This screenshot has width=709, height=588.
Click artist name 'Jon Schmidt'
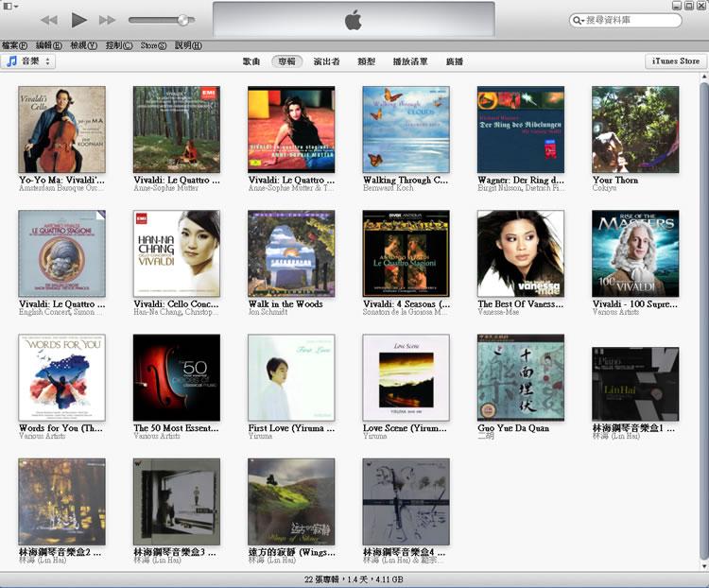268,312
